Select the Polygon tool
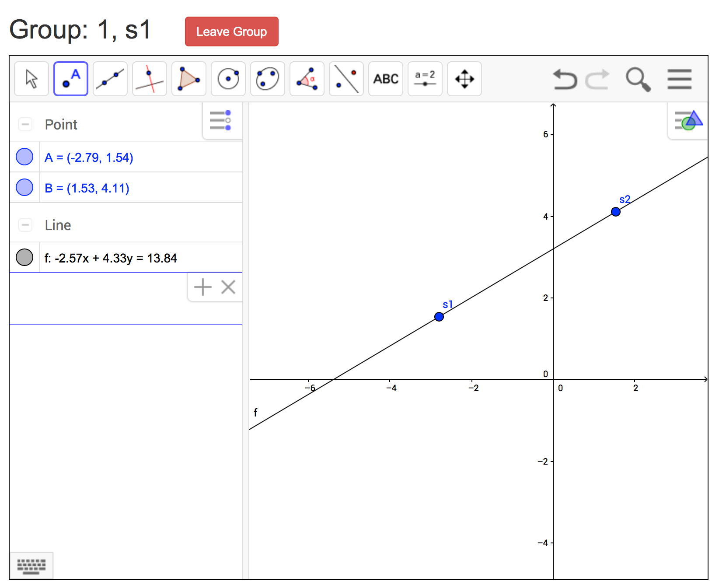 pos(188,79)
